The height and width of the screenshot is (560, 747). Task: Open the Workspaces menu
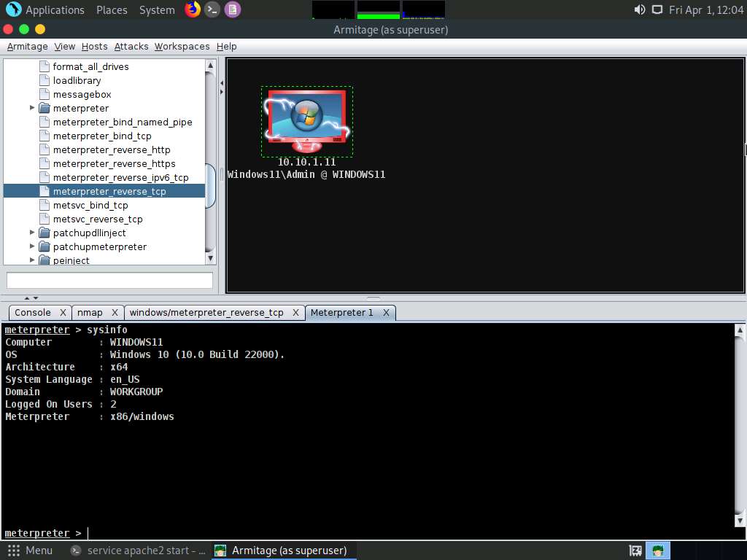182,46
